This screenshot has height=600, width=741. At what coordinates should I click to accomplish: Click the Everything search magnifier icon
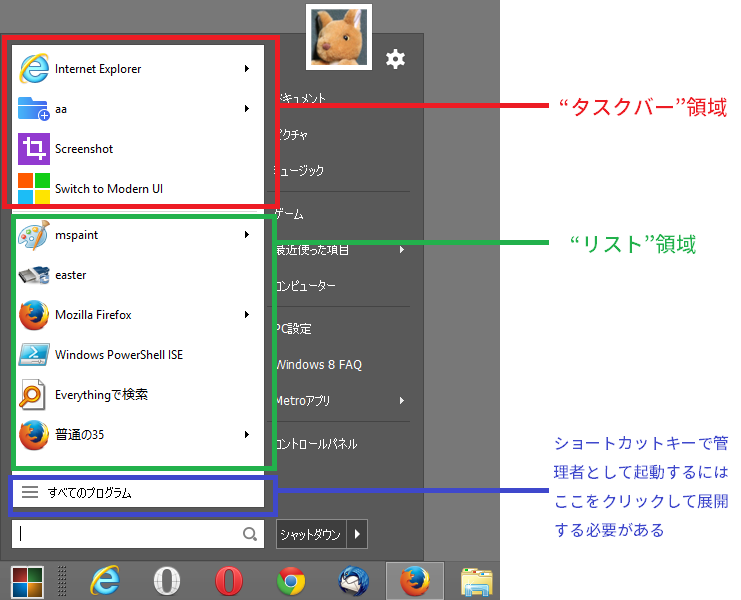click(32, 394)
